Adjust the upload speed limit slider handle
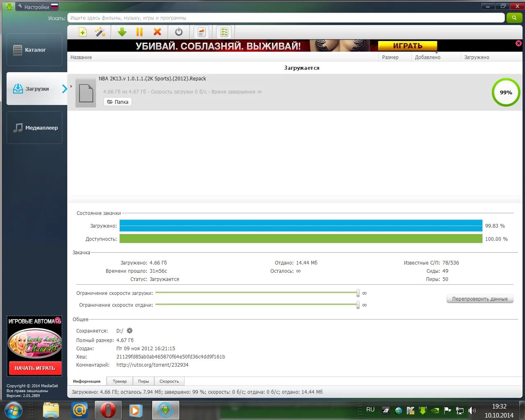The width and height of the screenshot is (525, 420). [358, 305]
